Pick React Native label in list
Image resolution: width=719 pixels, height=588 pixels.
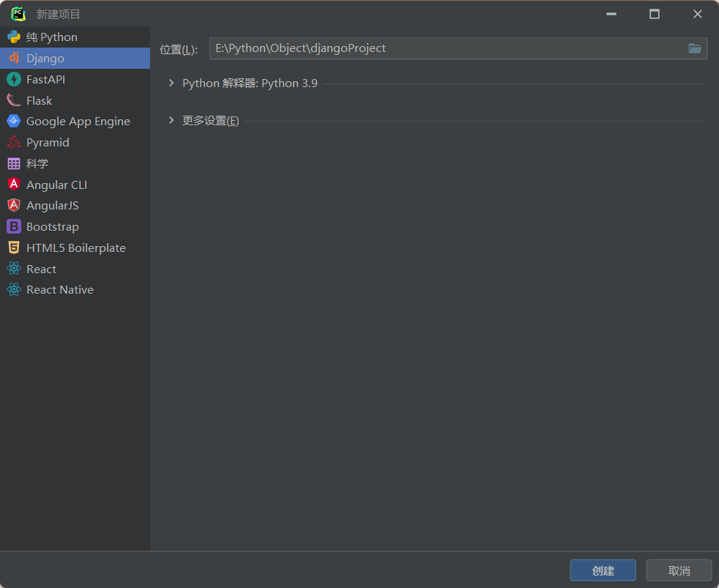[x=60, y=290]
